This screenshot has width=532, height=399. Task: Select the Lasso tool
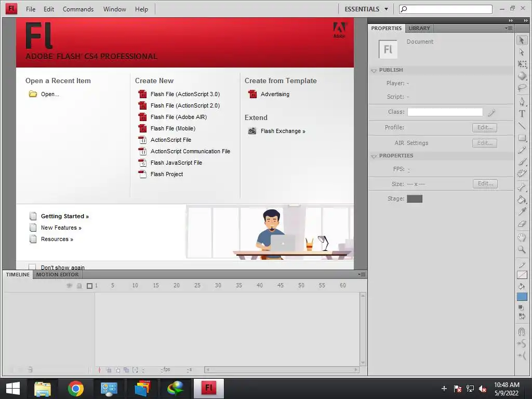[x=522, y=88]
